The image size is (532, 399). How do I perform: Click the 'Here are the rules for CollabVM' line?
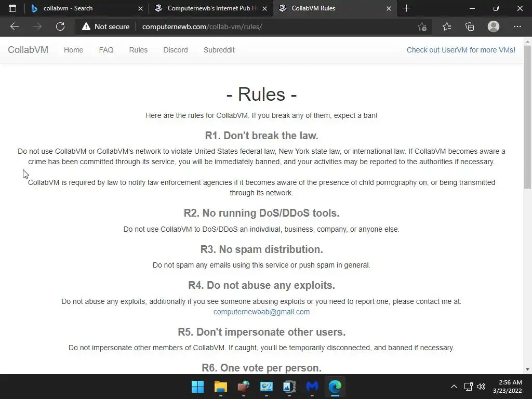pos(261,115)
